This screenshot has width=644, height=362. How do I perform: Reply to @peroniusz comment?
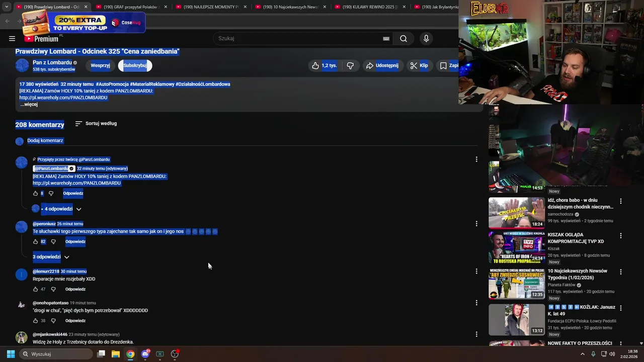(x=75, y=241)
